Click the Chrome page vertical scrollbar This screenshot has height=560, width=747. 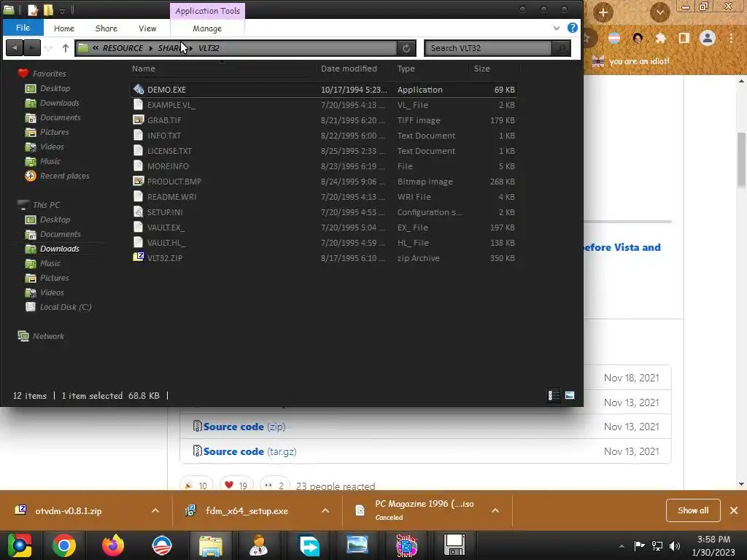pyautogui.click(x=741, y=160)
